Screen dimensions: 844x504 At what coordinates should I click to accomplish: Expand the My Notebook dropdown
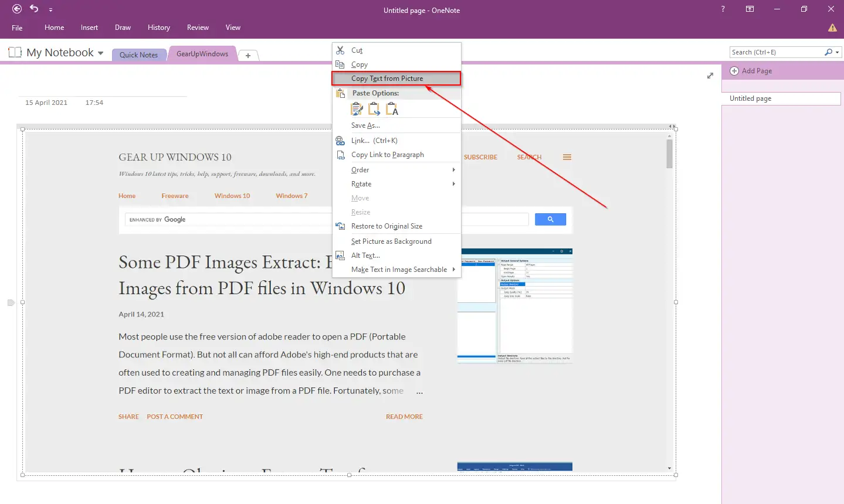coord(101,53)
